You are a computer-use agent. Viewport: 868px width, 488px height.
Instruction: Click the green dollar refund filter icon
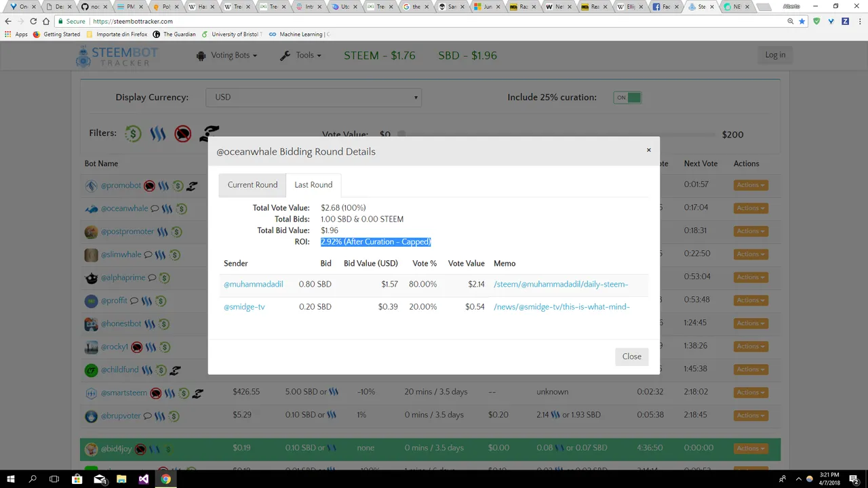(133, 134)
